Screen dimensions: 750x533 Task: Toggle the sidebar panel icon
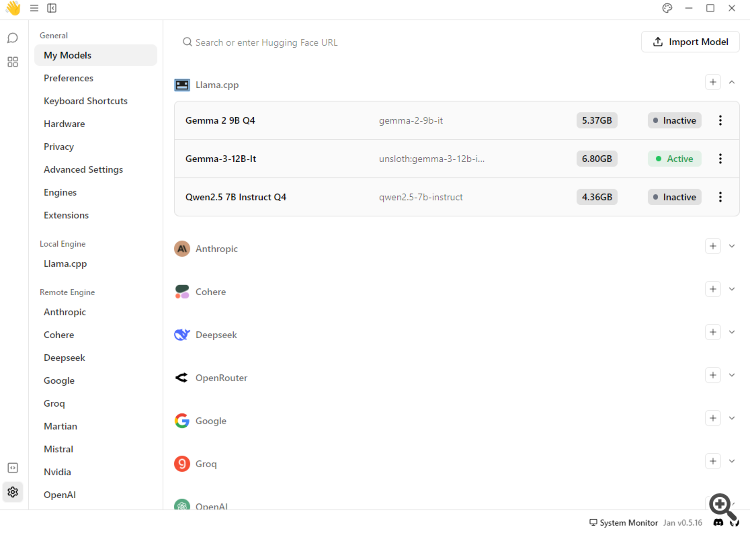pyautogui.click(x=52, y=8)
